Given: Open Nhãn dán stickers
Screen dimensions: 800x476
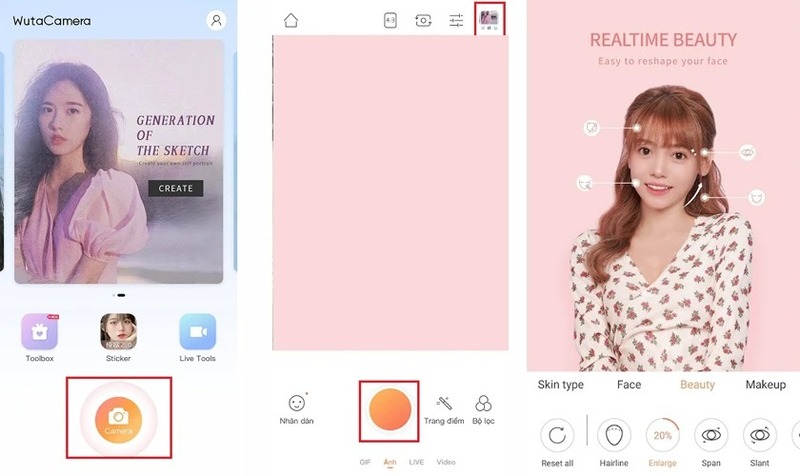Looking at the screenshot, I should click(x=296, y=410).
